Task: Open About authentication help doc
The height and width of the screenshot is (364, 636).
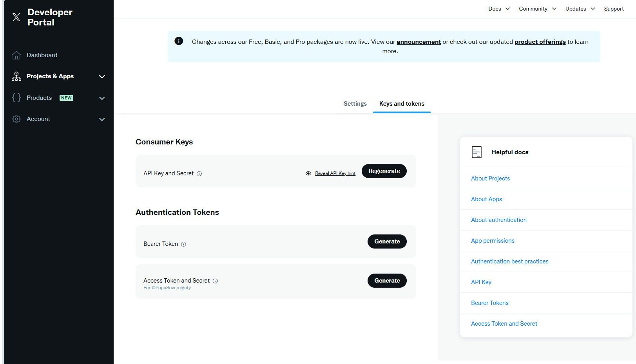Action: pyautogui.click(x=498, y=220)
